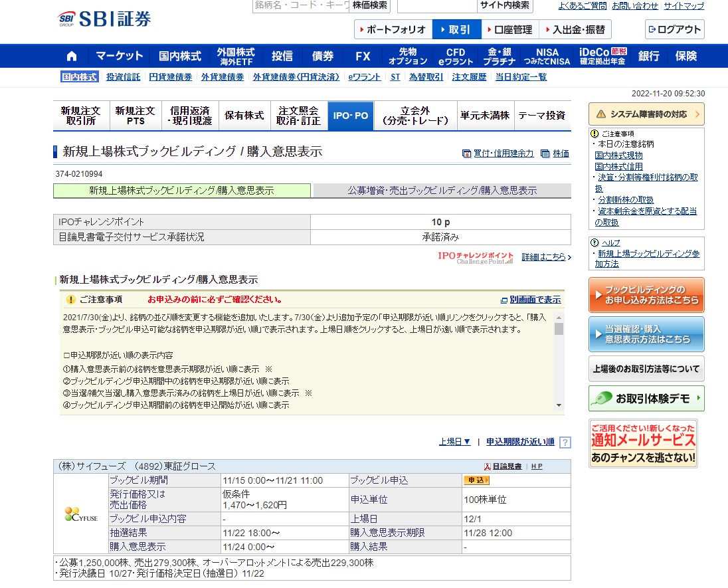Click the home icon in the main navigation bar
Image resolution: width=728 pixels, height=588 pixels.
72,56
